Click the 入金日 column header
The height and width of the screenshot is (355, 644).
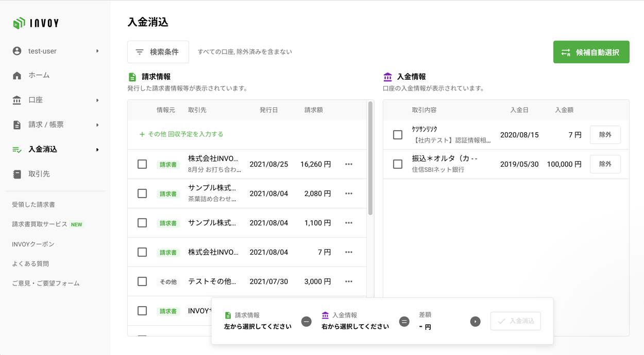tap(519, 110)
